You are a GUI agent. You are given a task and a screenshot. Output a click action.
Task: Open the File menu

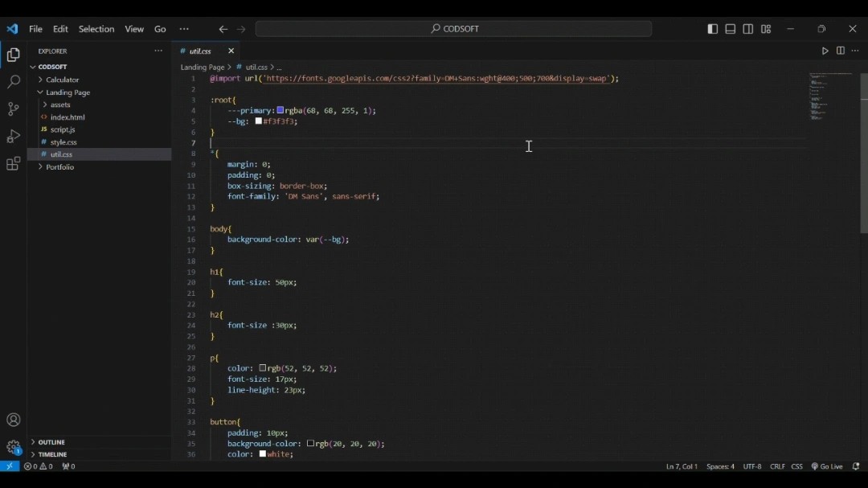click(x=36, y=29)
